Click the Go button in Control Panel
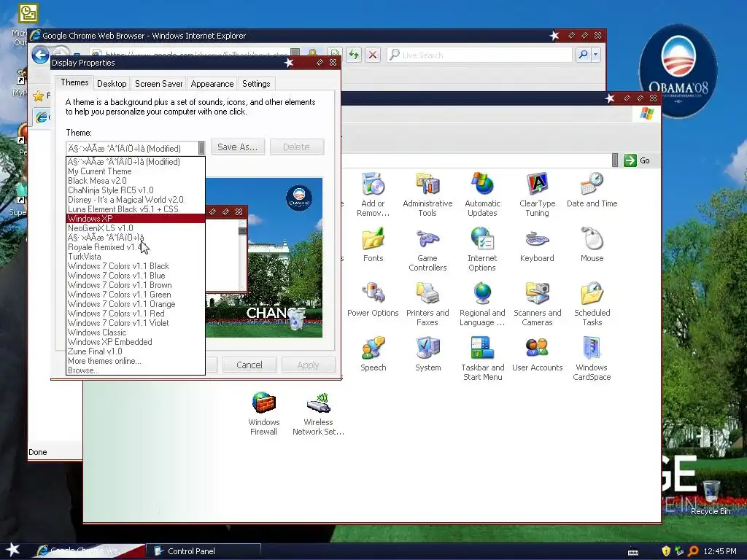 (636, 160)
